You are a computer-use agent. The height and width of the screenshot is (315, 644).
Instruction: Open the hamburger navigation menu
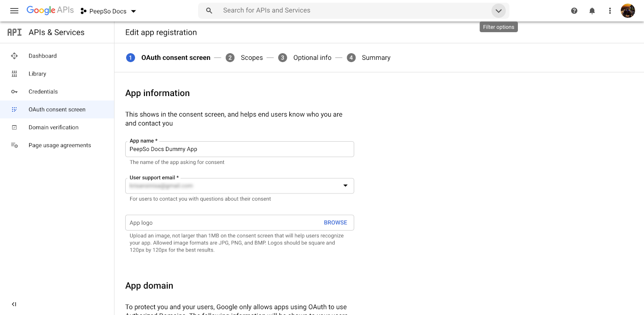pyautogui.click(x=14, y=11)
